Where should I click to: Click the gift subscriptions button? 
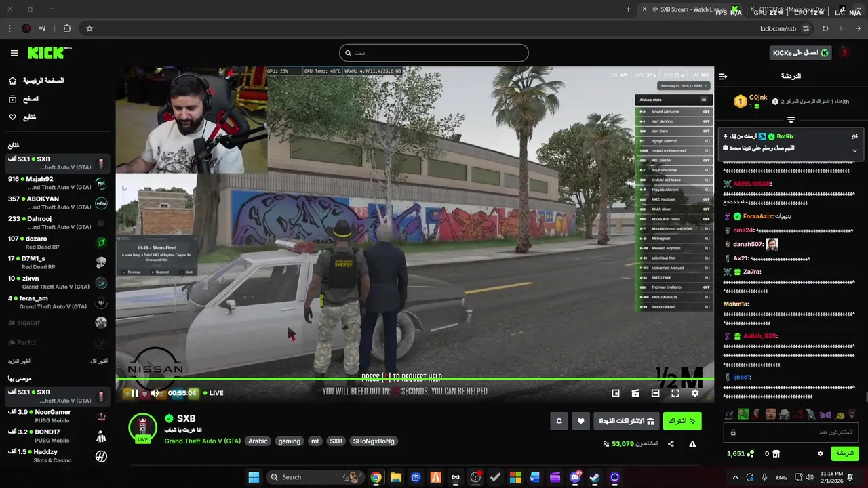(x=626, y=422)
